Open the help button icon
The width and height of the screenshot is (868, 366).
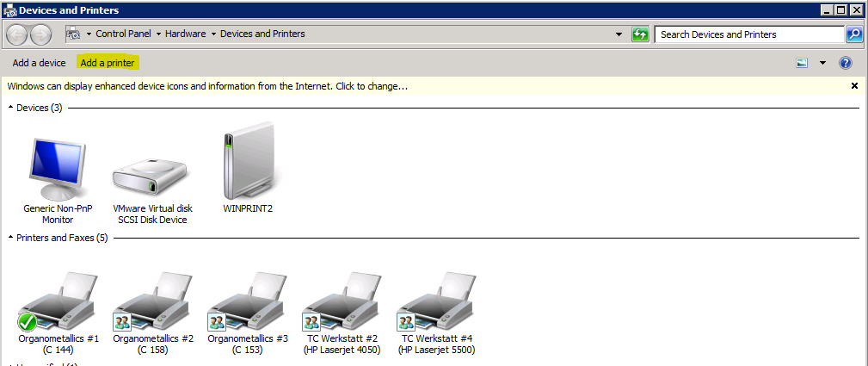845,63
